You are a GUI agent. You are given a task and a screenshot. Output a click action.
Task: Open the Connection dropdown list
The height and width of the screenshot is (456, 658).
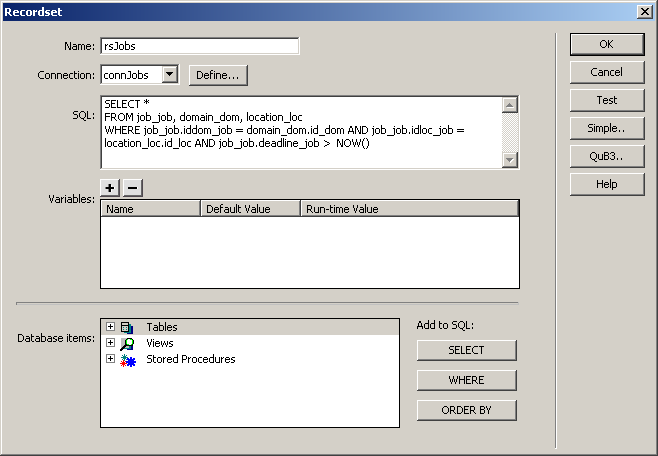point(169,75)
